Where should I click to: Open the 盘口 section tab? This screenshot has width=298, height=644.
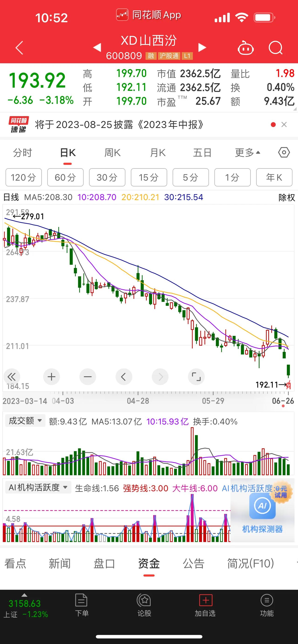point(104,564)
